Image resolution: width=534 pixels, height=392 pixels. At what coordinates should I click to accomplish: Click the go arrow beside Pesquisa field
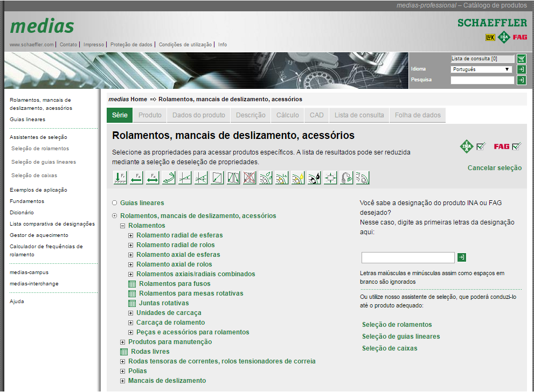(x=521, y=80)
